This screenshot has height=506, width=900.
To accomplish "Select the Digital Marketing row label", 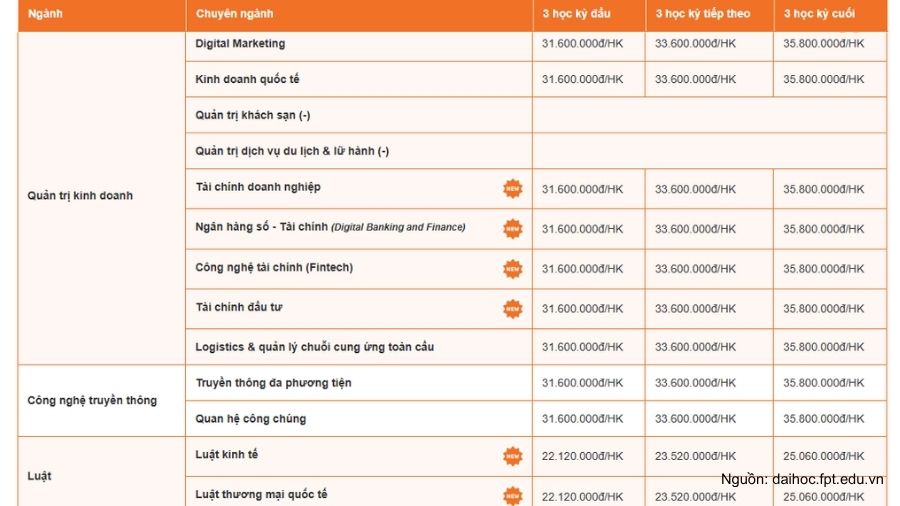I will pos(240,44).
